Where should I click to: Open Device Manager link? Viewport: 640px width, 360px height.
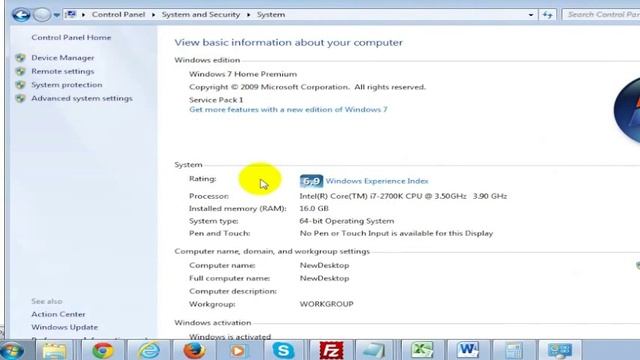coord(63,58)
